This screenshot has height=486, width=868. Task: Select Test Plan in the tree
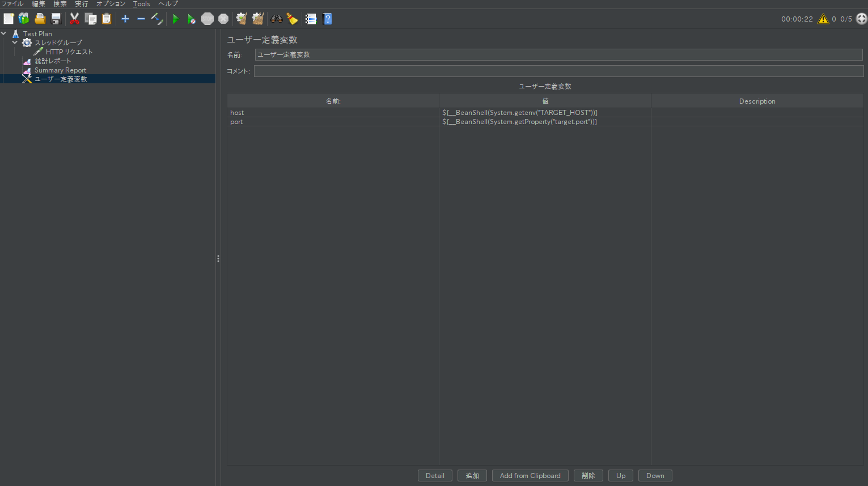(x=37, y=34)
